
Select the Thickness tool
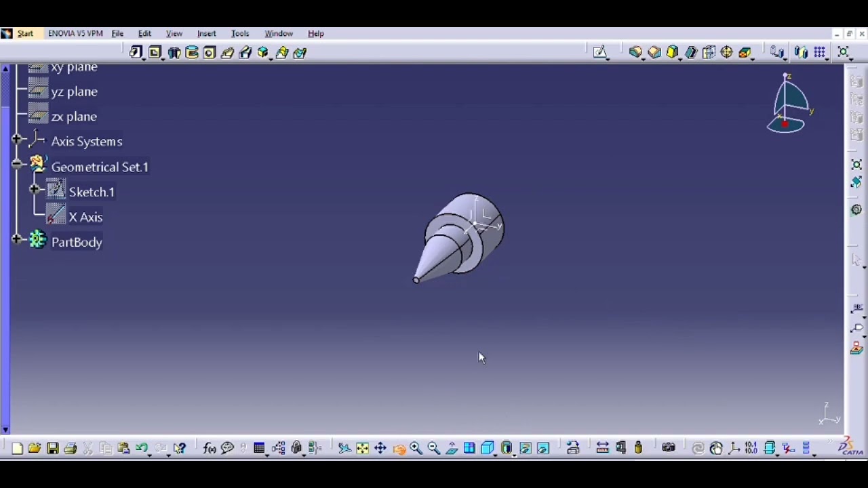[x=709, y=52]
